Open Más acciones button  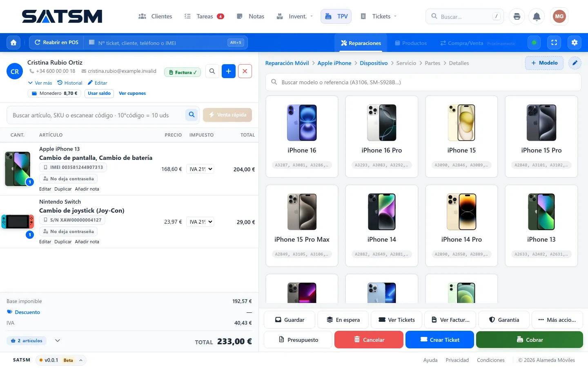pyautogui.click(x=557, y=320)
